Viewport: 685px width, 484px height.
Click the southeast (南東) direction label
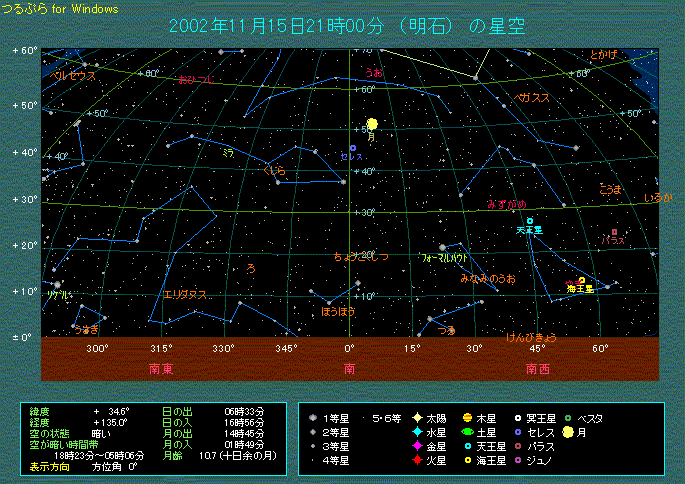pyautogui.click(x=161, y=368)
